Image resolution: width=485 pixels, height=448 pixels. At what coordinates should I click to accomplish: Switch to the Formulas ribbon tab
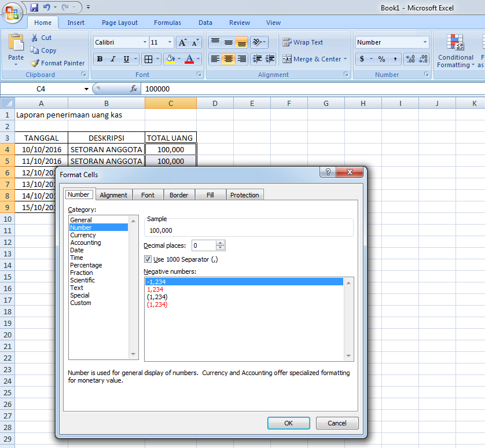tap(167, 23)
